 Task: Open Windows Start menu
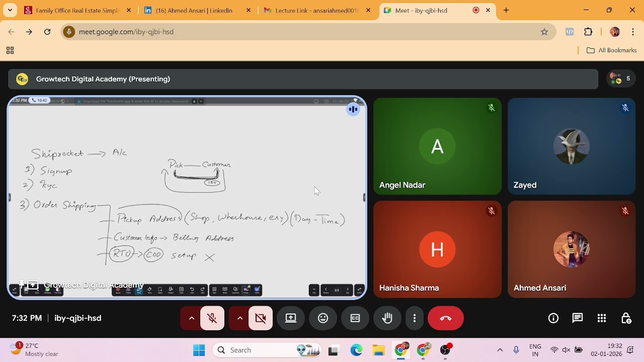click(x=199, y=350)
